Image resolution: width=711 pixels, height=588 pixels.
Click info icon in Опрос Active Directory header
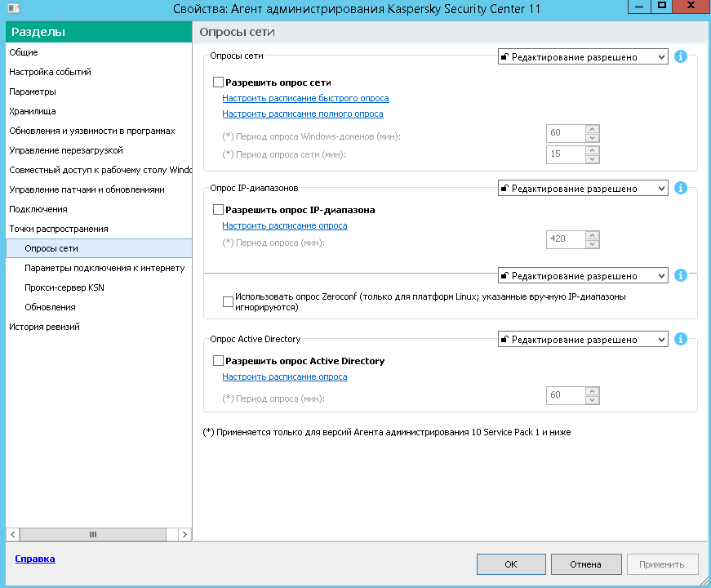681,339
